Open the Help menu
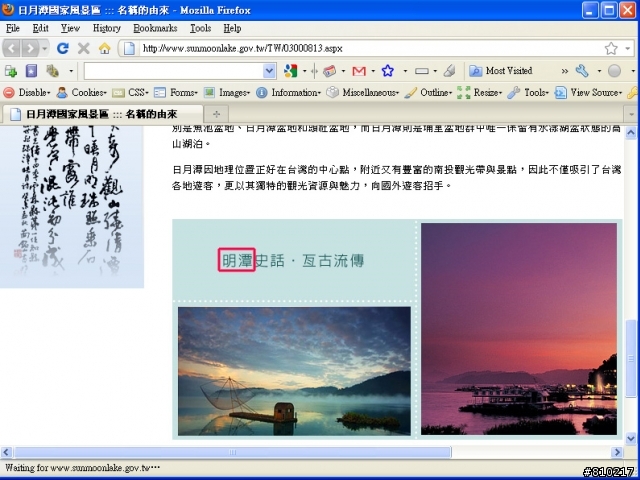640x480 pixels. (x=232, y=28)
